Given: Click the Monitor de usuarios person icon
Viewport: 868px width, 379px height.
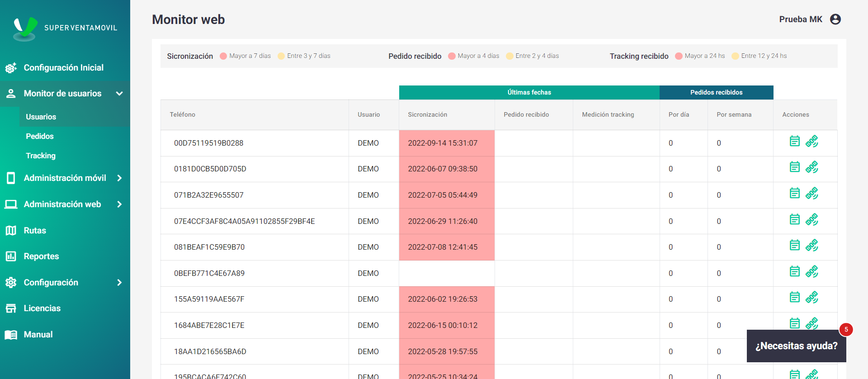Looking at the screenshot, I should pyautogui.click(x=11, y=94).
